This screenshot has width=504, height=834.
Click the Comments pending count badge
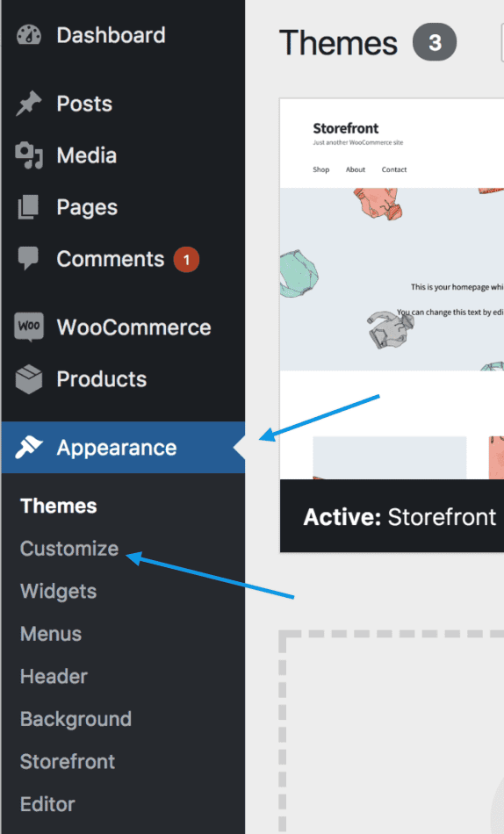(x=186, y=260)
